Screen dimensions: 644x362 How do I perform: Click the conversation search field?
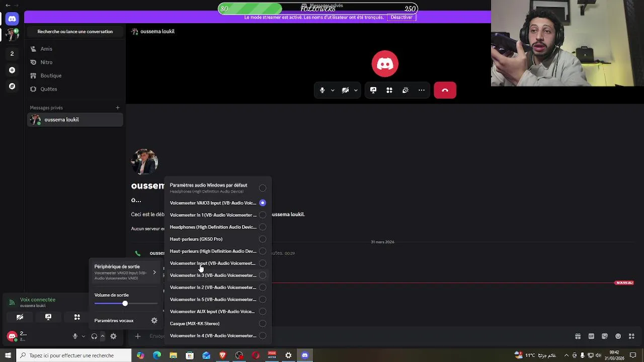tap(75, 31)
